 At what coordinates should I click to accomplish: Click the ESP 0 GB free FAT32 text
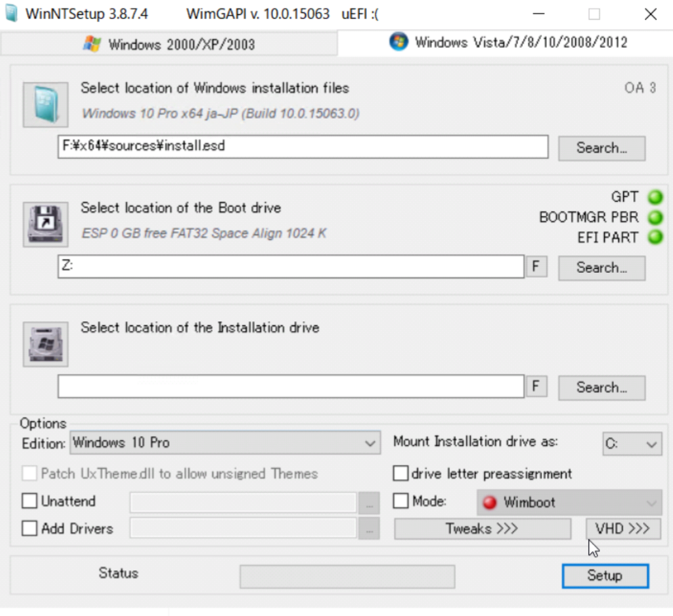[x=204, y=233]
